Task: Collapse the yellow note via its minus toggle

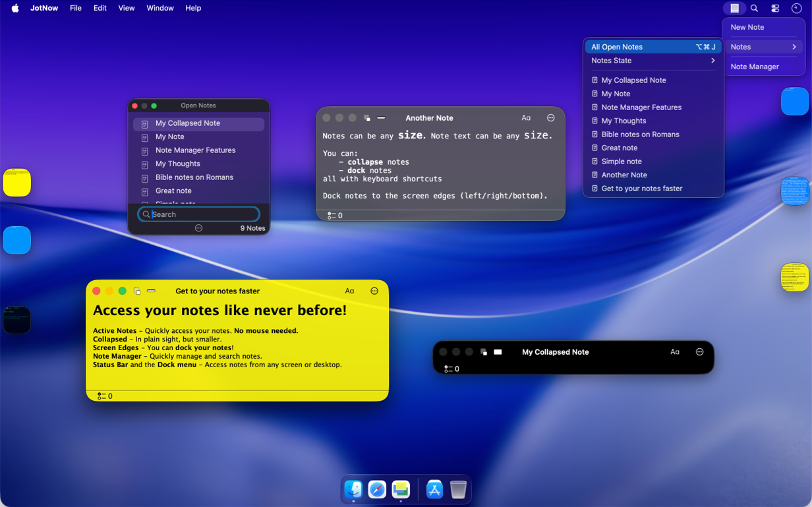Action: coord(151,290)
